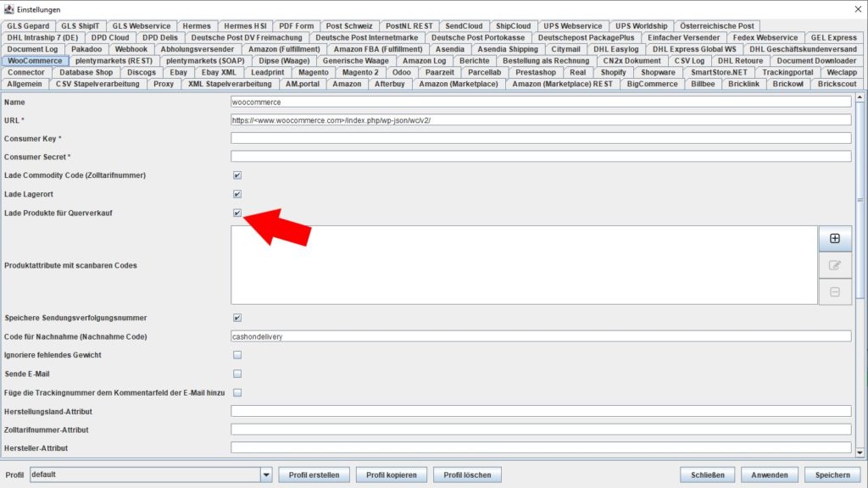
Task: Click the settings panel vertical scrollbar thumb
Action: (x=860, y=200)
